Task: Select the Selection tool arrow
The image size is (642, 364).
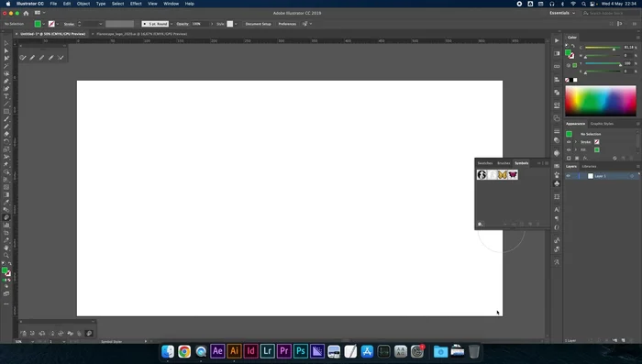Action: 6,43
